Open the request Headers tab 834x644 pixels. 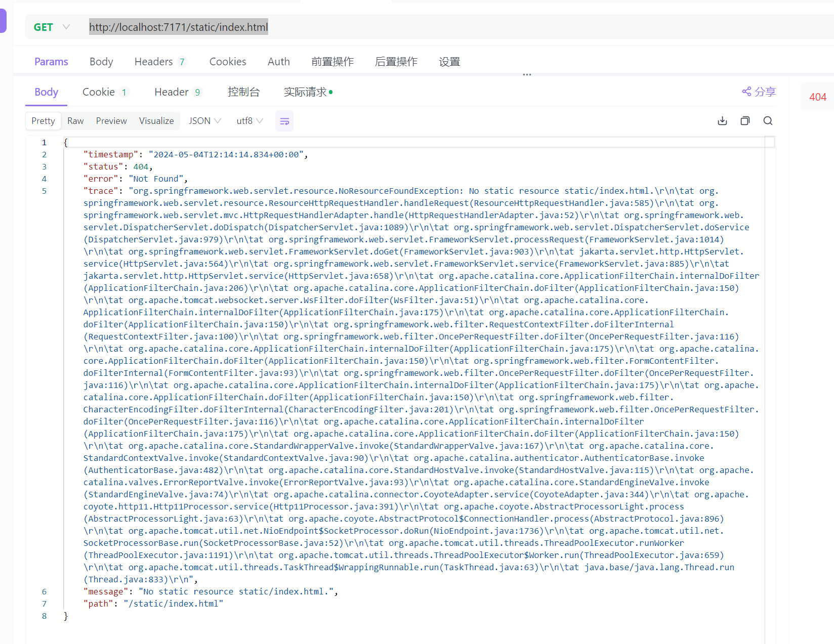(x=160, y=62)
